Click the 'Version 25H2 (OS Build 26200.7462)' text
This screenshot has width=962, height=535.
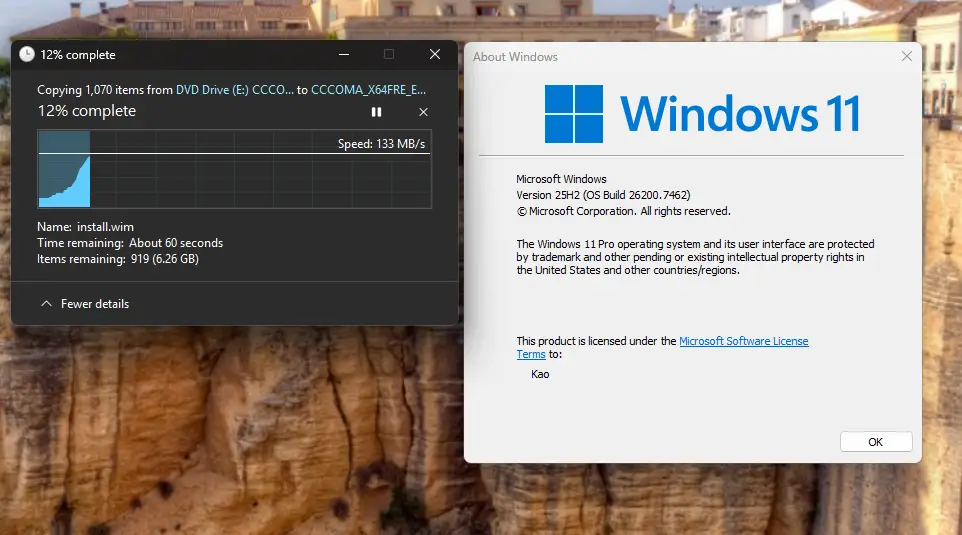(603, 195)
